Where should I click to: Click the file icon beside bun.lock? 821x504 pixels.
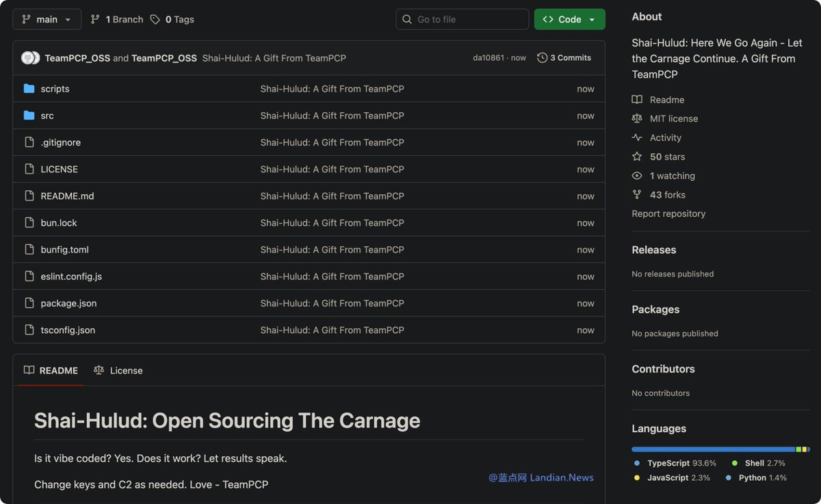point(29,223)
